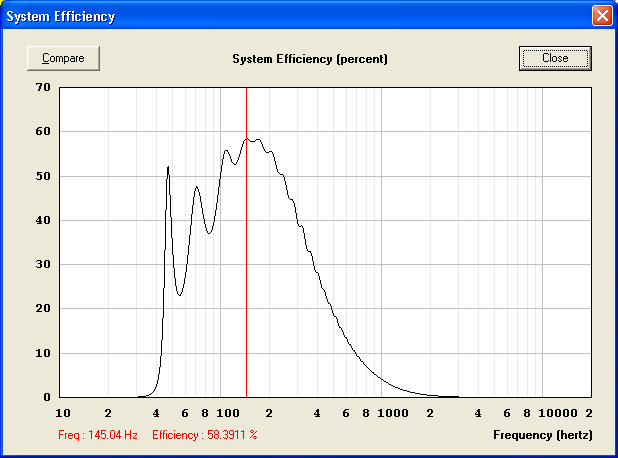
Task: Click the 10000 frequency axis label
Action: [558, 413]
